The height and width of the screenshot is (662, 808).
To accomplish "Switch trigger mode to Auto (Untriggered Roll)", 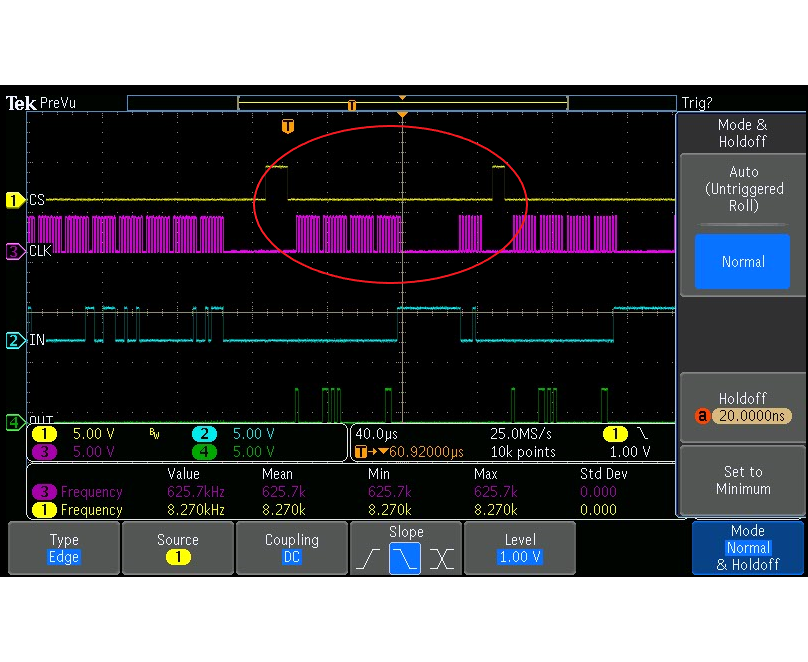I will pos(743,189).
